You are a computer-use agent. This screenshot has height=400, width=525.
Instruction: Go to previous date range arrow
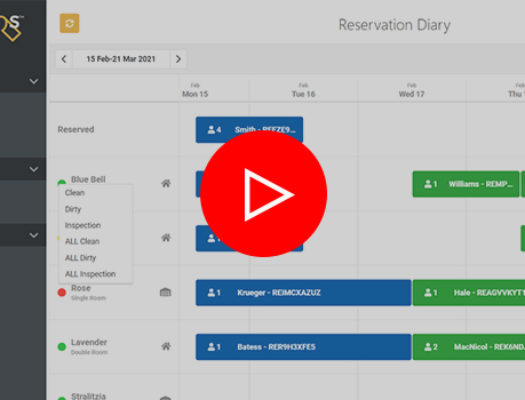tap(64, 59)
